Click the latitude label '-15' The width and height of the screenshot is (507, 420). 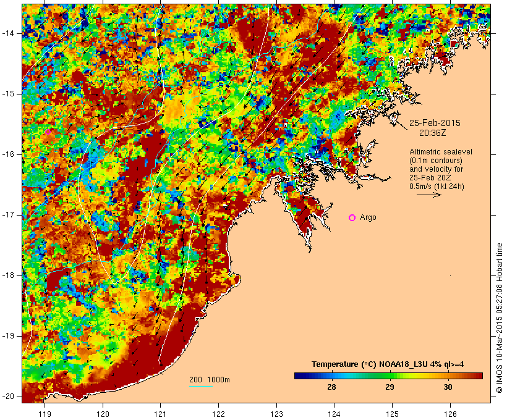tap(8, 94)
